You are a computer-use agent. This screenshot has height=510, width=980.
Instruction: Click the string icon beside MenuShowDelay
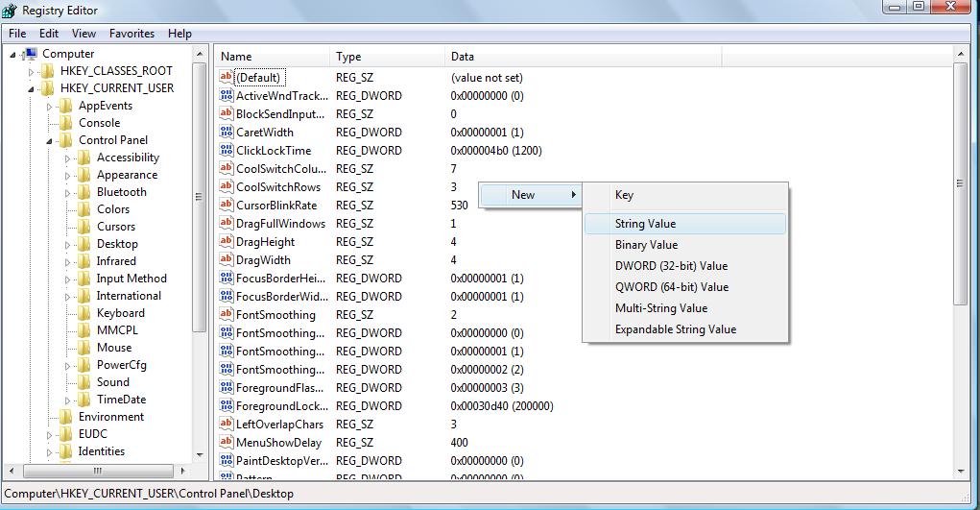point(227,442)
